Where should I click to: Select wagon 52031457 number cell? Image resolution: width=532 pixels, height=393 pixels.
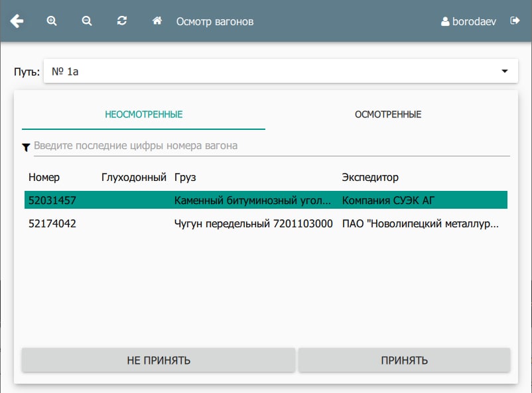(x=52, y=200)
